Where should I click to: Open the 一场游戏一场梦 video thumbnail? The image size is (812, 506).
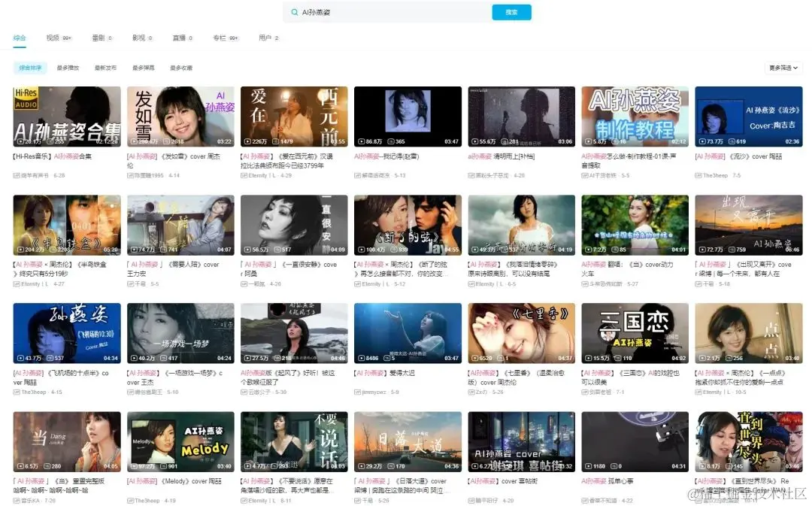[180, 333]
